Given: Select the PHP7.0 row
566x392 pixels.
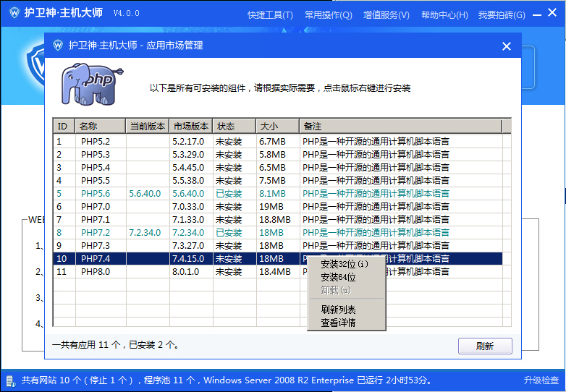Looking at the screenshot, I should [x=278, y=206].
